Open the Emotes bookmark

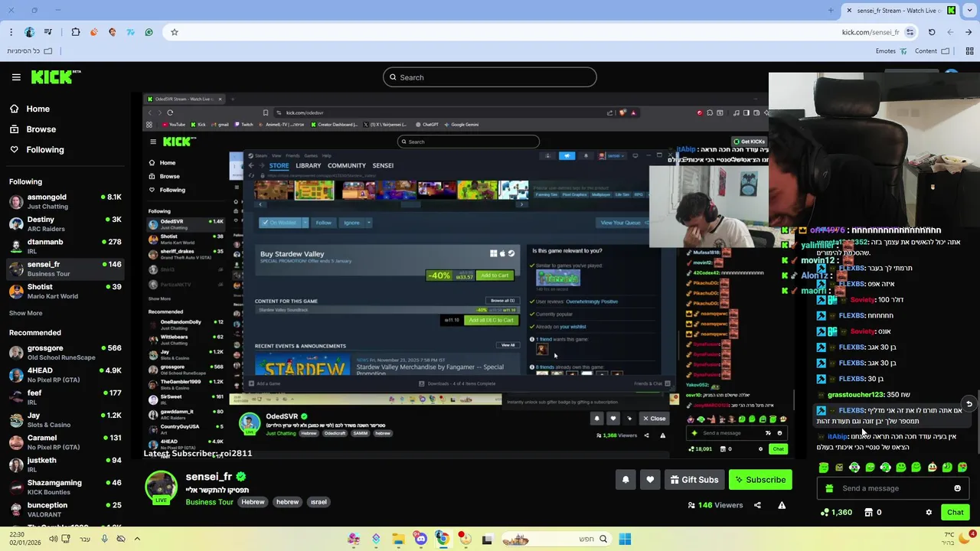tap(891, 51)
